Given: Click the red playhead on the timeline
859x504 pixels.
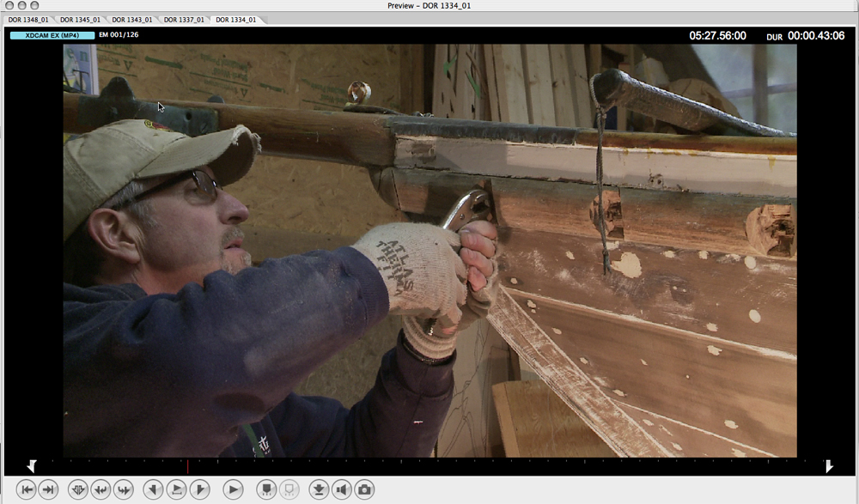Looking at the screenshot, I should (x=187, y=465).
